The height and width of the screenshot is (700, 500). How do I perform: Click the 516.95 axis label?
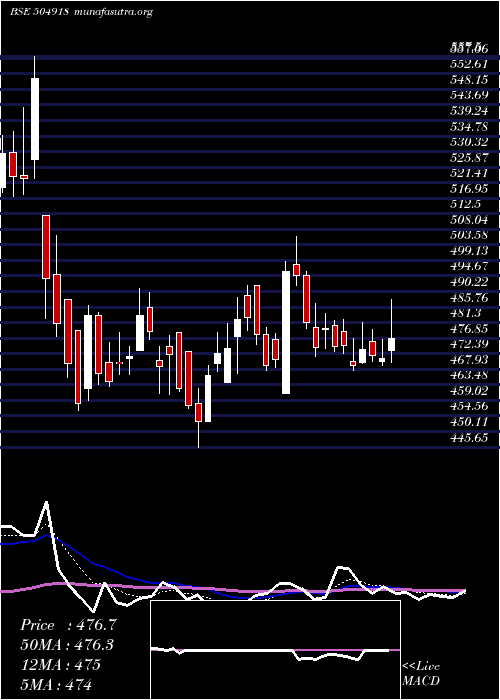click(x=468, y=188)
